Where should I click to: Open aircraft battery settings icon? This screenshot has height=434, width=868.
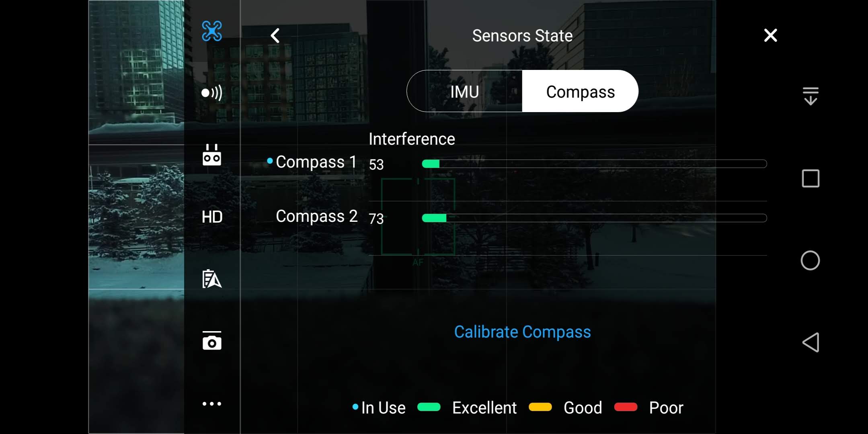(x=212, y=279)
